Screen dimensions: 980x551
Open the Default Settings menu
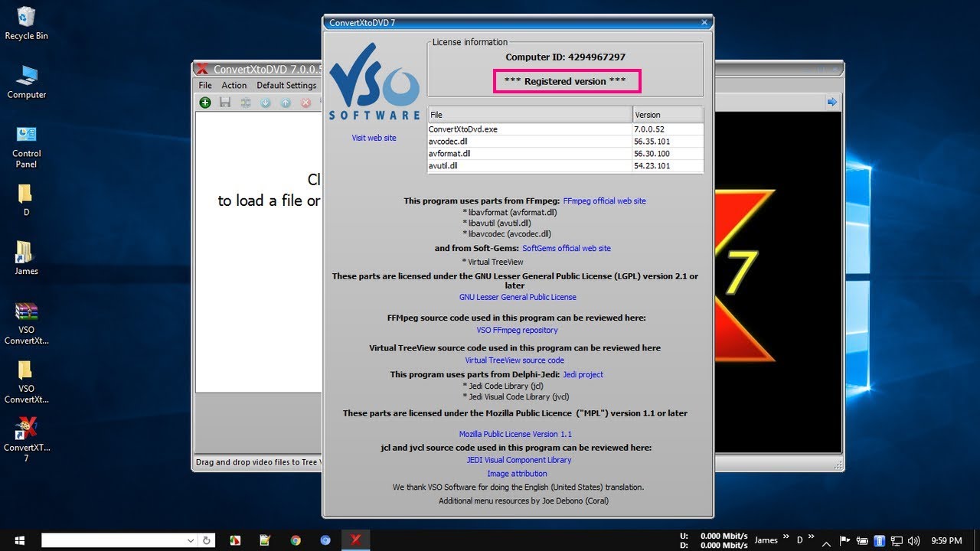286,85
